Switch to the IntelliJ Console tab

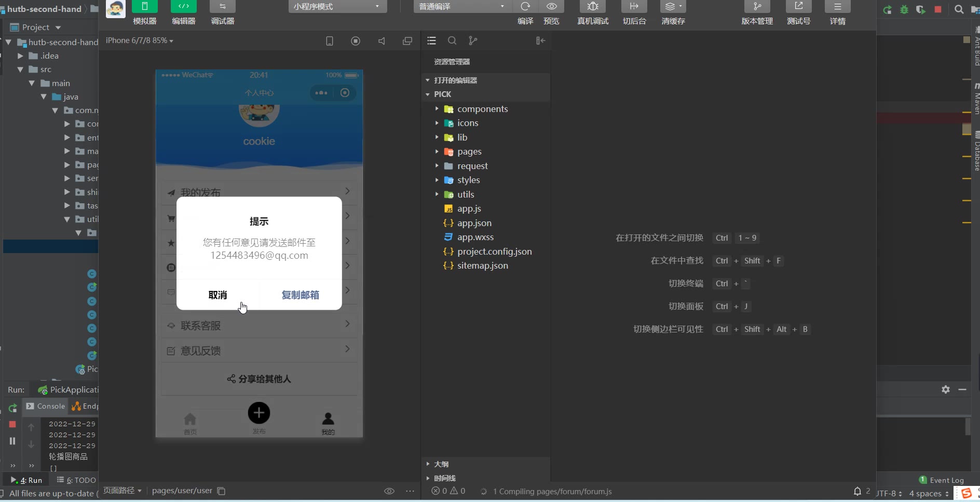click(46, 406)
